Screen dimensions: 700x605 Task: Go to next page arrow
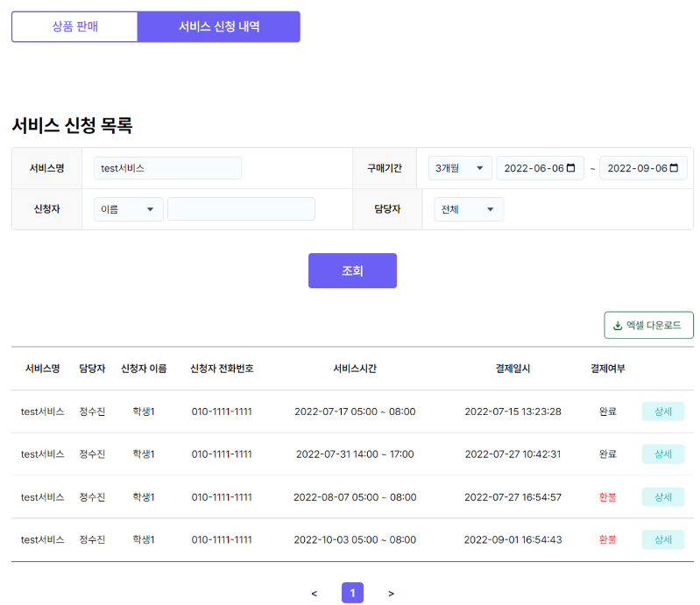pos(391,594)
